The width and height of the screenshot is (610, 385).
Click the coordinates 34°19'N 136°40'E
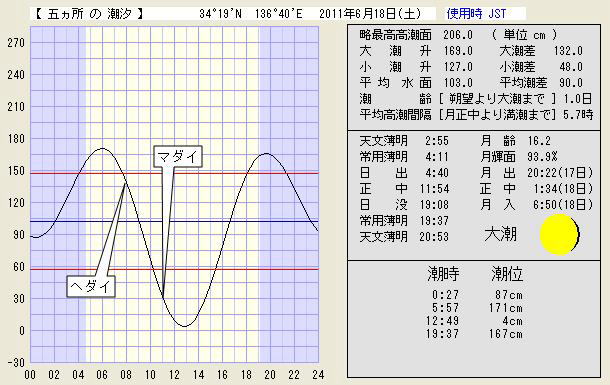[251, 14]
